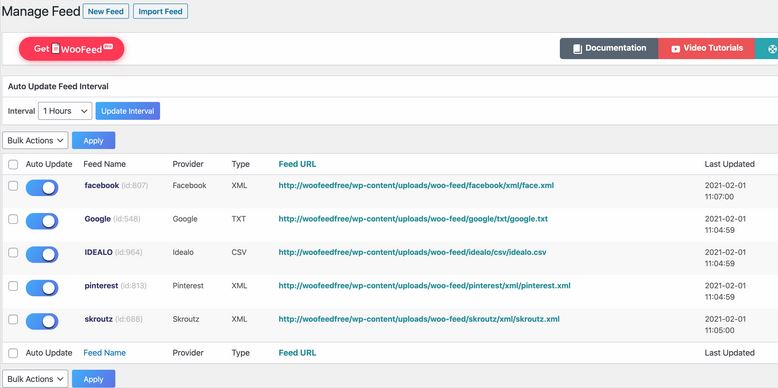Toggle auto update for skroutz feed

(x=42, y=321)
